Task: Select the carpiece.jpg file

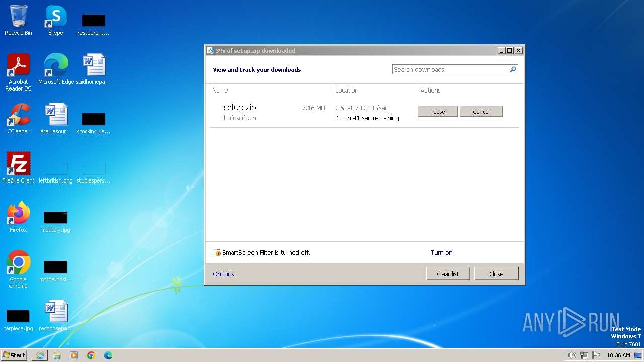Action: [x=18, y=320]
